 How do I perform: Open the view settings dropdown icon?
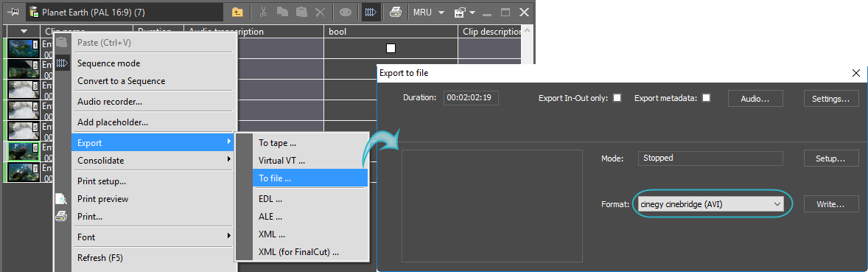click(464, 12)
